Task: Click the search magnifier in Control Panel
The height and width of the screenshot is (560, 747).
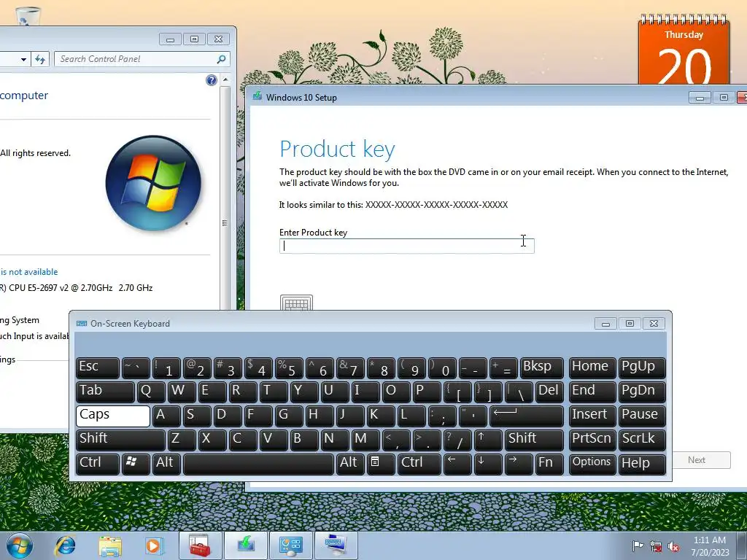Action: pyautogui.click(x=221, y=59)
